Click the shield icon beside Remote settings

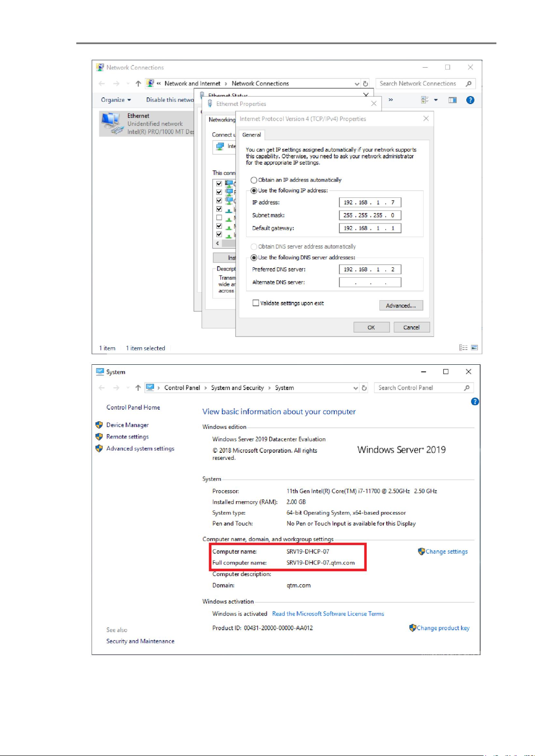click(x=99, y=437)
